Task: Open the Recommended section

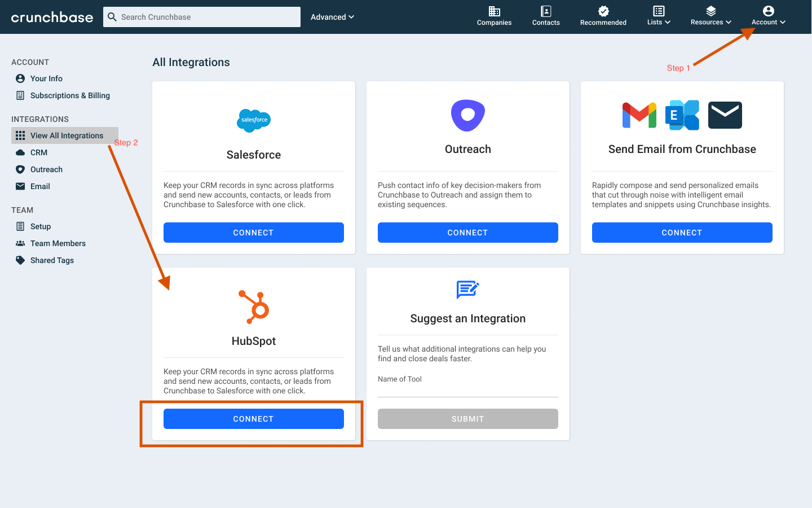Action: tap(603, 12)
